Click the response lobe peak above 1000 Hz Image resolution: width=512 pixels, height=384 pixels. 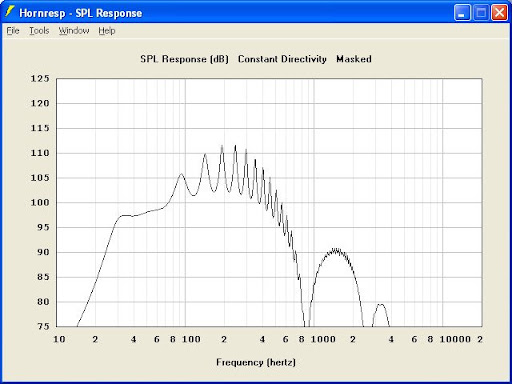[336, 249]
